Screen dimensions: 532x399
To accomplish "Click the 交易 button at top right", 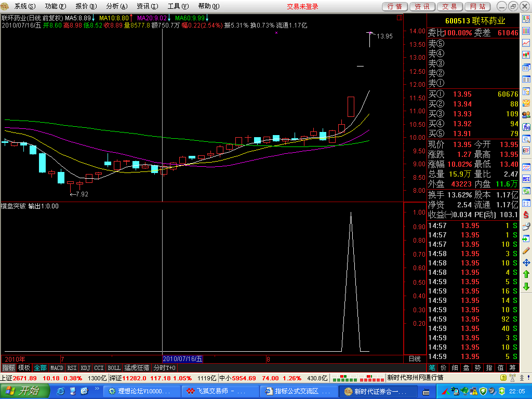I will (x=449, y=6).
